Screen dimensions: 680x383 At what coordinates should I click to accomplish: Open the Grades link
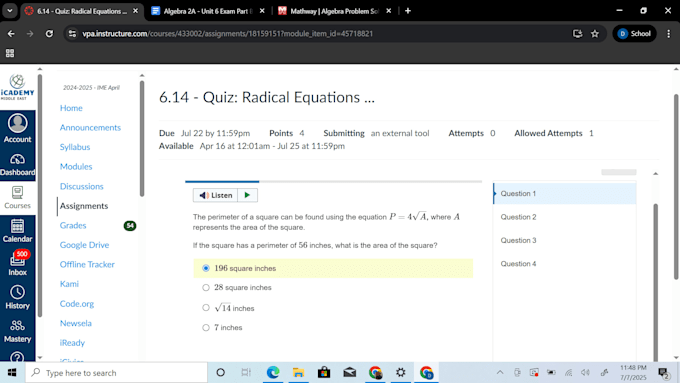pyautogui.click(x=73, y=225)
